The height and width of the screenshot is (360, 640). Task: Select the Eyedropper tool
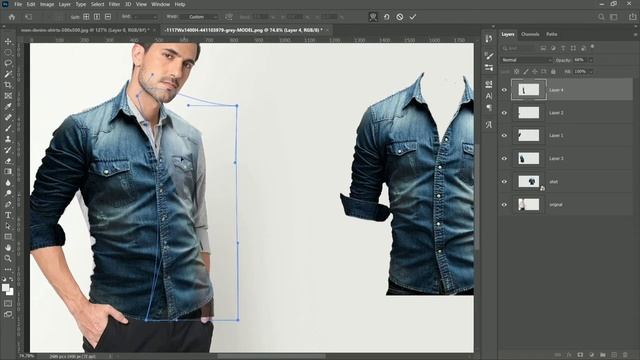[x=8, y=107]
